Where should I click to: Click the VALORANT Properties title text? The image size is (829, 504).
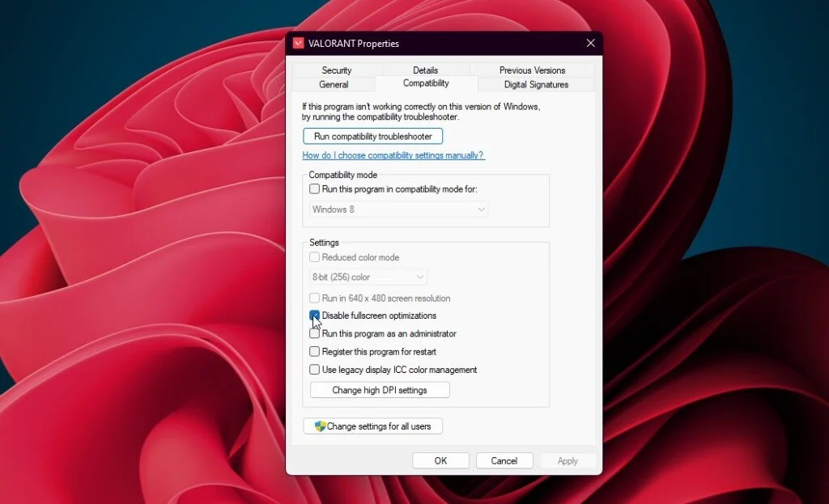pyautogui.click(x=354, y=44)
